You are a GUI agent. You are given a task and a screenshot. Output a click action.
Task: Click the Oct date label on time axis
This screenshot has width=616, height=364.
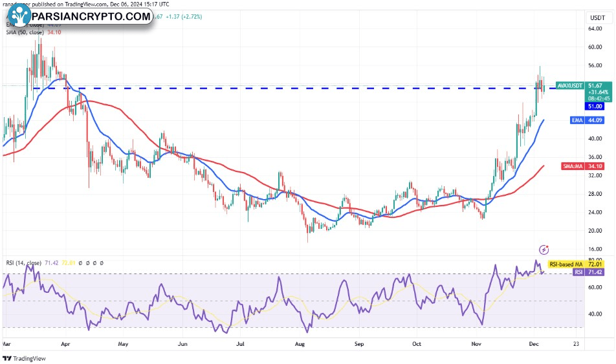(x=417, y=344)
